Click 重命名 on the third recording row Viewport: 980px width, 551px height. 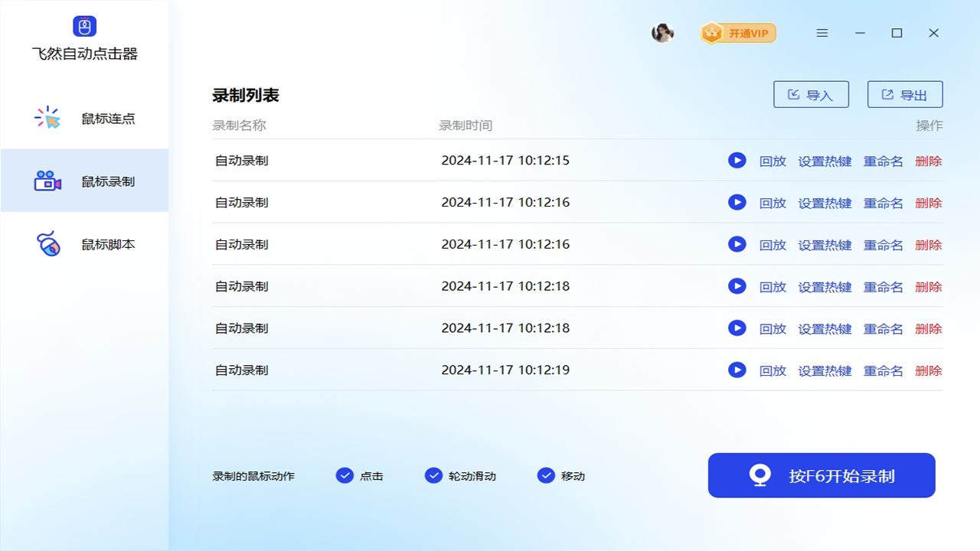(x=883, y=245)
